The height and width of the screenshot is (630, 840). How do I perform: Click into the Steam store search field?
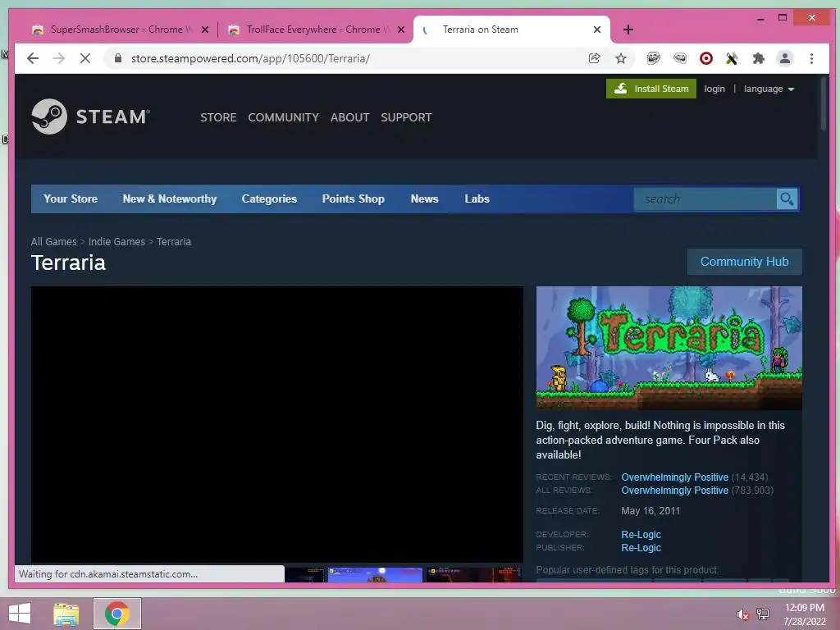[x=705, y=199]
